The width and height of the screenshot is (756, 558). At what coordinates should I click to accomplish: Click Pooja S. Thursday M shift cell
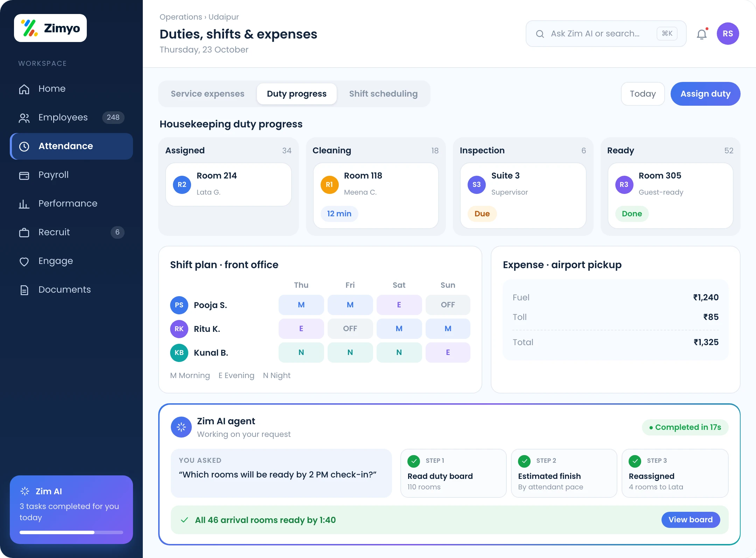point(301,305)
